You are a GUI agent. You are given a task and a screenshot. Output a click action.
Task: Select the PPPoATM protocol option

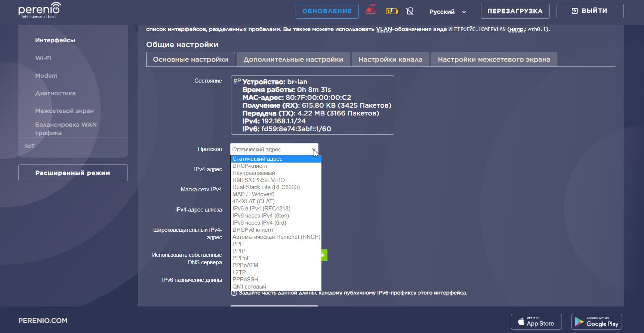pyautogui.click(x=276, y=265)
